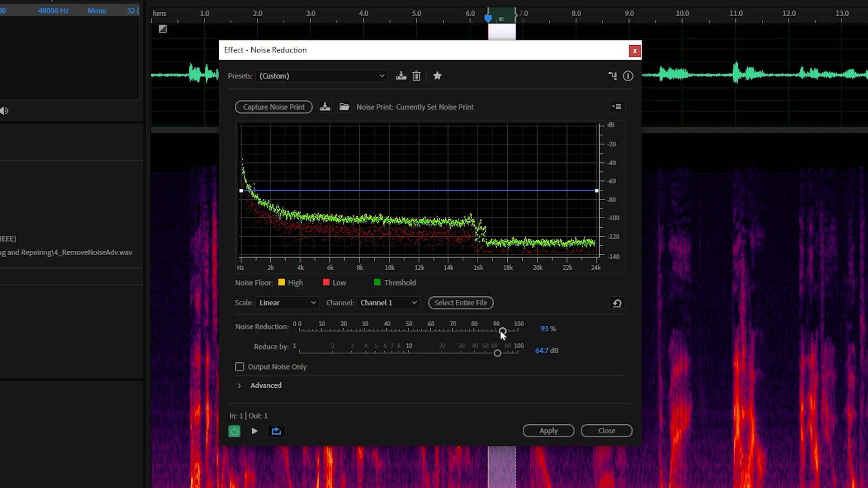Toggle loop playback in preview
The height and width of the screenshot is (488, 868).
coord(276,431)
